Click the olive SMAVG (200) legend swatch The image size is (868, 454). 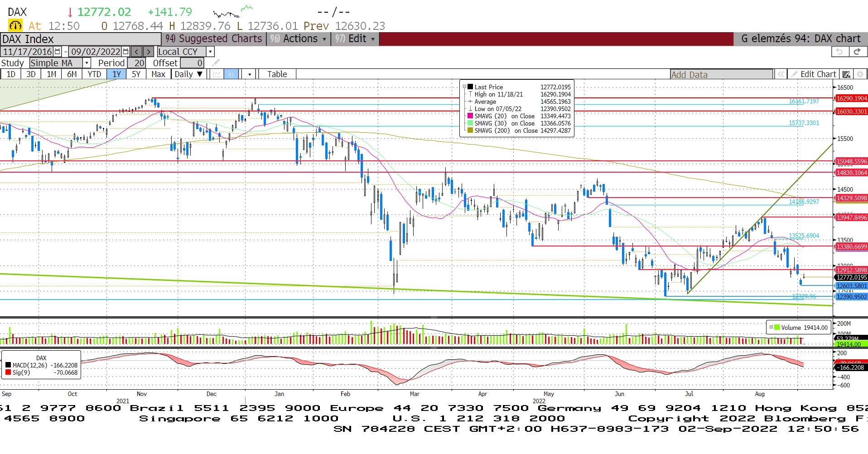point(470,130)
